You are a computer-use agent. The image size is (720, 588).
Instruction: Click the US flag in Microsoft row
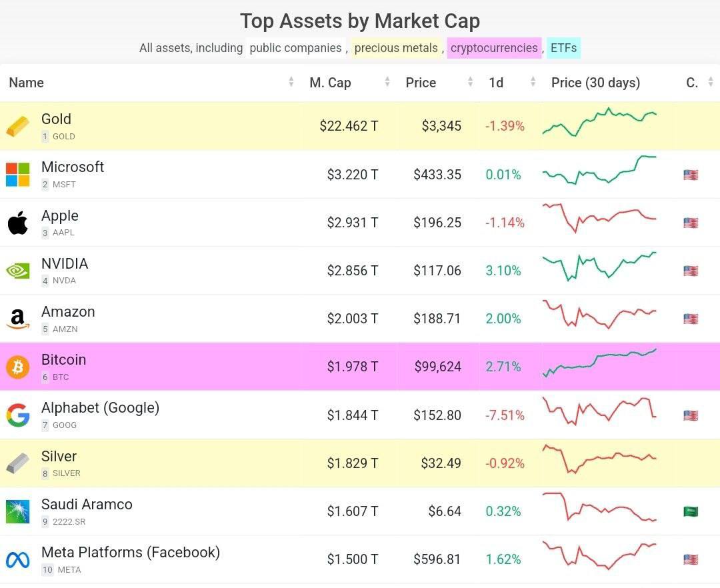click(691, 175)
